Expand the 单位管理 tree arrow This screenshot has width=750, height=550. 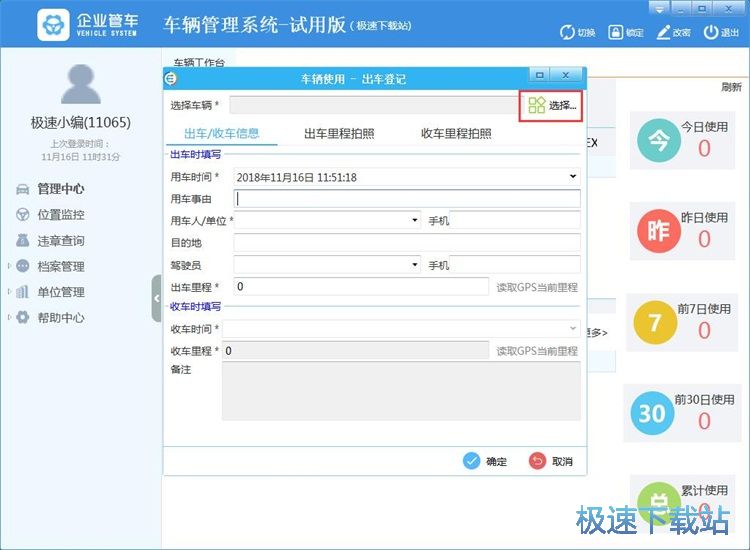pyautogui.click(x=9, y=291)
